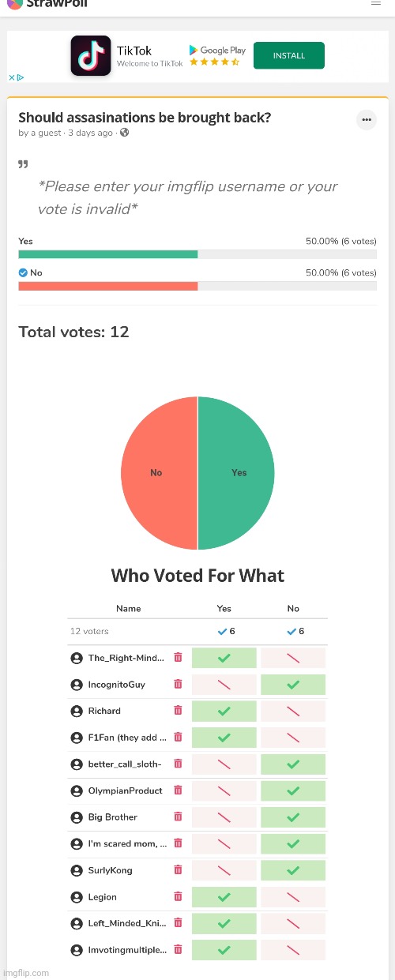The image size is (395, 980).
Task: Click trash icon next to SurlyKong
Action: (x=178, y=869)
